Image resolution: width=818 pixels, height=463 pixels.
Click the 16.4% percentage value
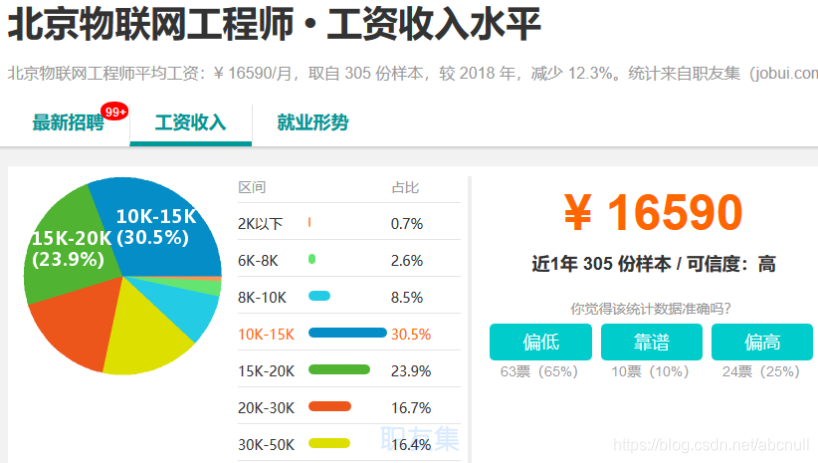(411, 445)
